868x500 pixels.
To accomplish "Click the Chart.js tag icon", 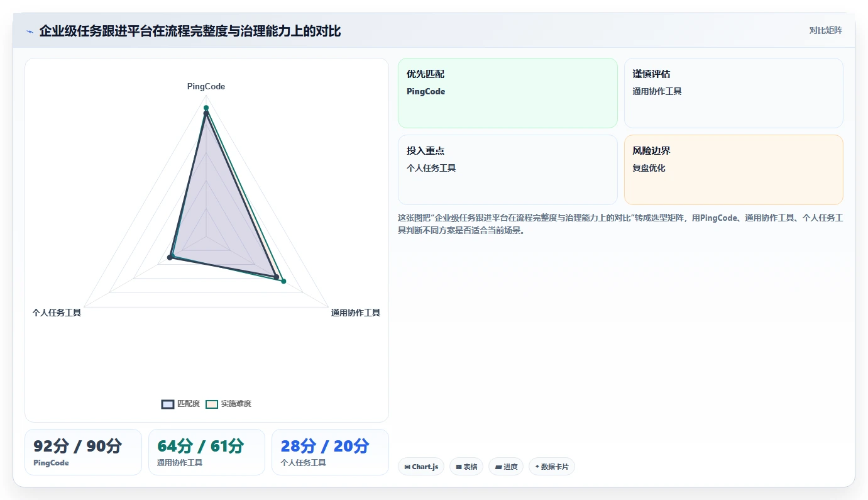I will [407, 467].
